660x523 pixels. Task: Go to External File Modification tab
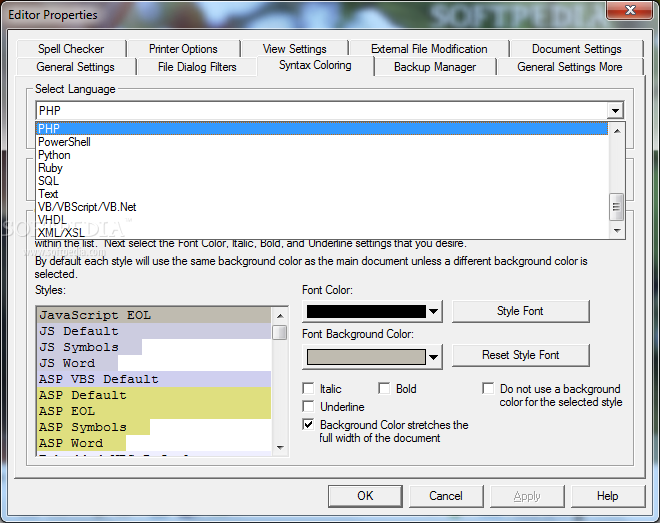click(429, 49)
